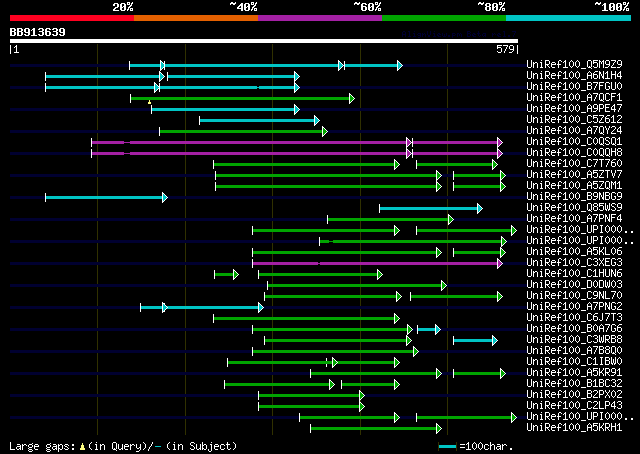Select label UniRef100_C0QQH8
The width and height of the screenshot is (640, 454).
(574, 152)
